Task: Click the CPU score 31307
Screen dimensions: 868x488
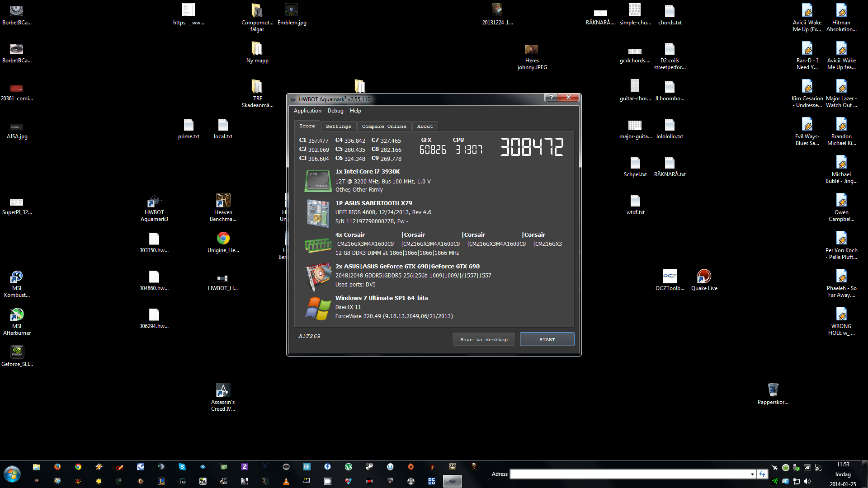Action: pyautogui.click(x=469, y=150)
